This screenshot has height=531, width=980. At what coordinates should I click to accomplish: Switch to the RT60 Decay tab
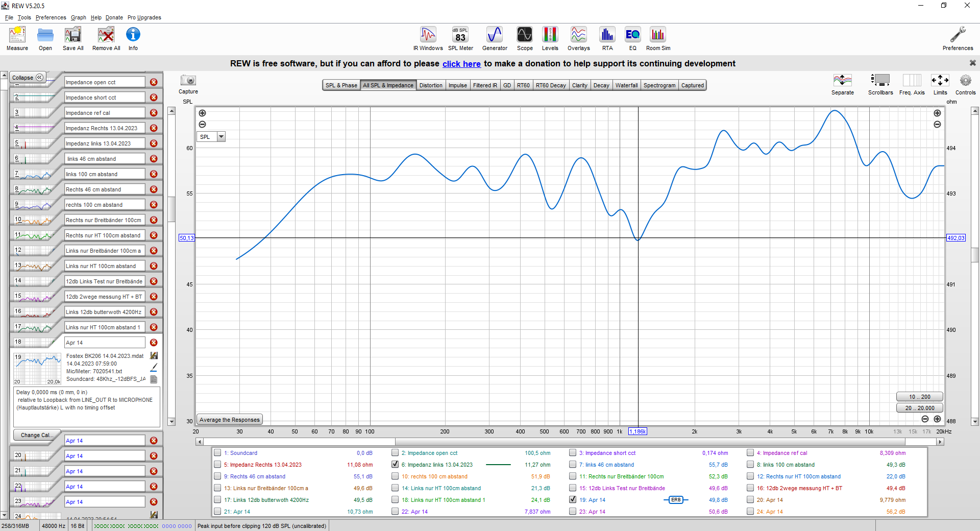point(551,85)
